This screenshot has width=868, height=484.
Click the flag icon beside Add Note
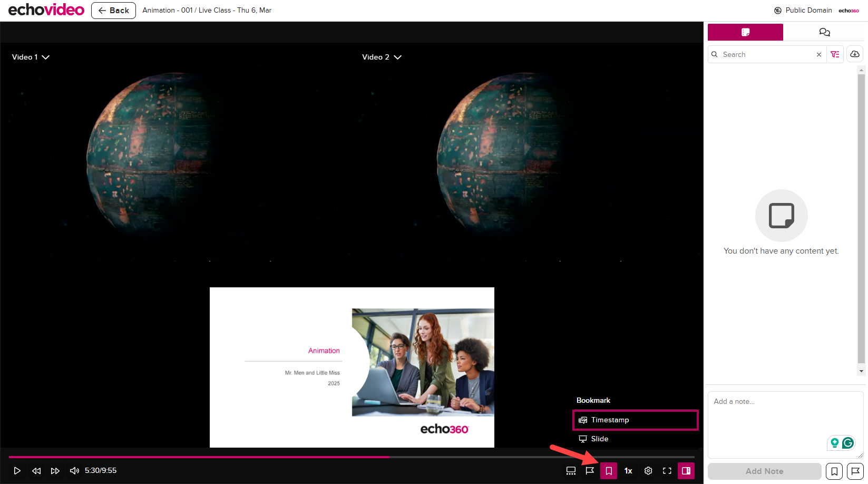point(855,471)
